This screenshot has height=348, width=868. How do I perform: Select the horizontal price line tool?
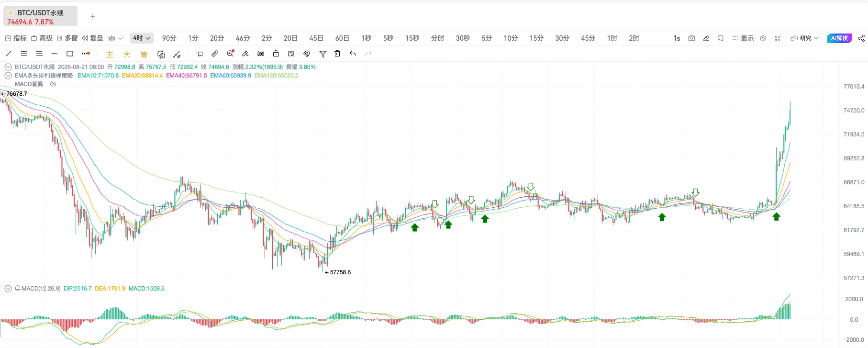pos(55,54)
